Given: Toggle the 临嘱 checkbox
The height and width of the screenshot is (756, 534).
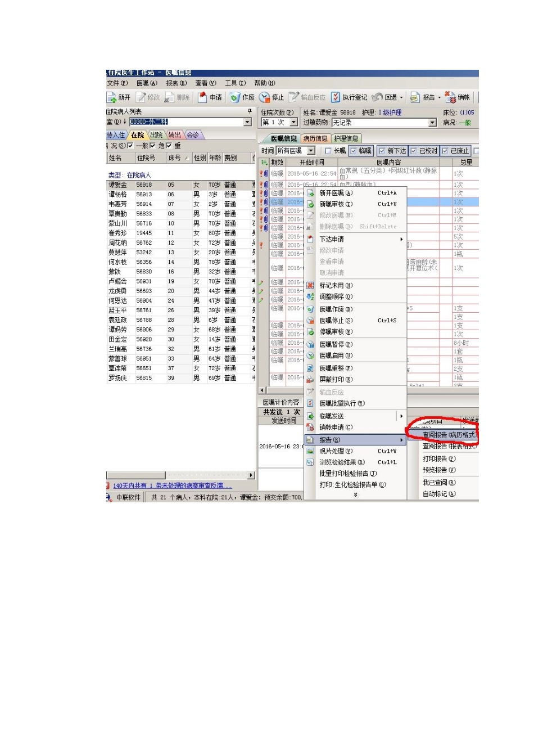Looking at the screenshot, I should click(x=354, y=151).
